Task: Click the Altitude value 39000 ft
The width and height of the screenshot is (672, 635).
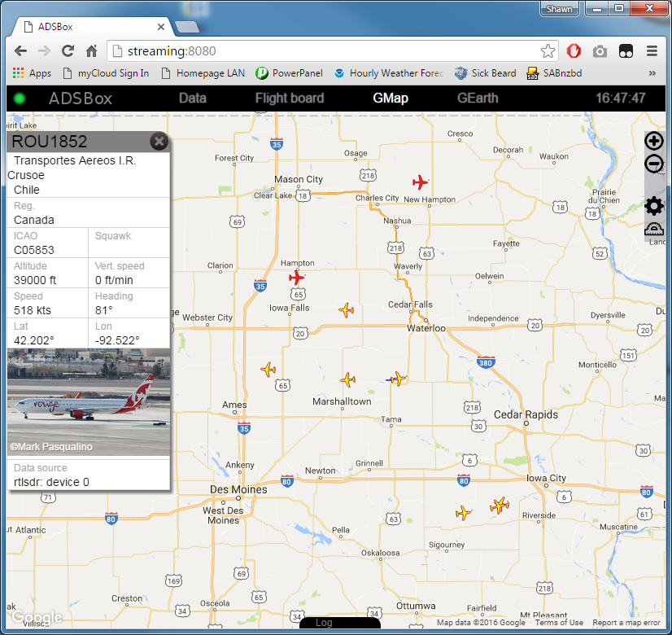Action: coord(35,280)
